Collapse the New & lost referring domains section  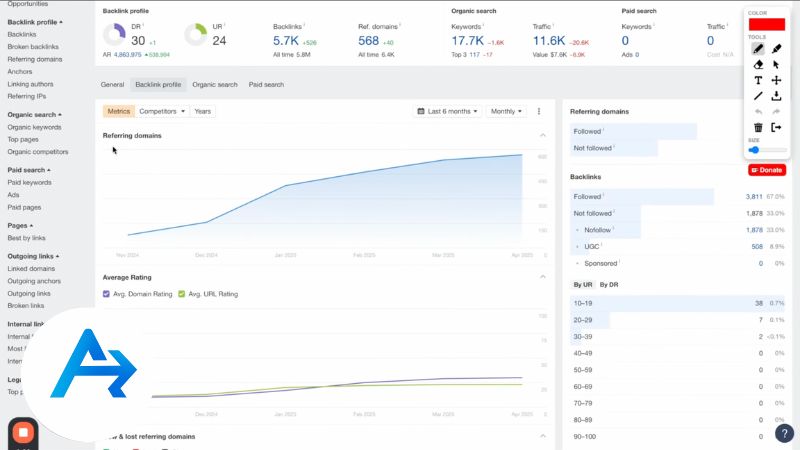[x=543, y=436]
